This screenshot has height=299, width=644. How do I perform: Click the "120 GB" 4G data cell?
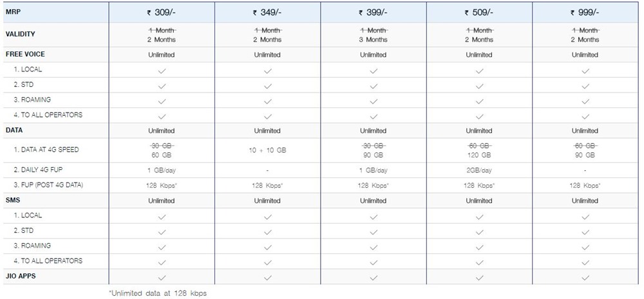pos(479,156)
